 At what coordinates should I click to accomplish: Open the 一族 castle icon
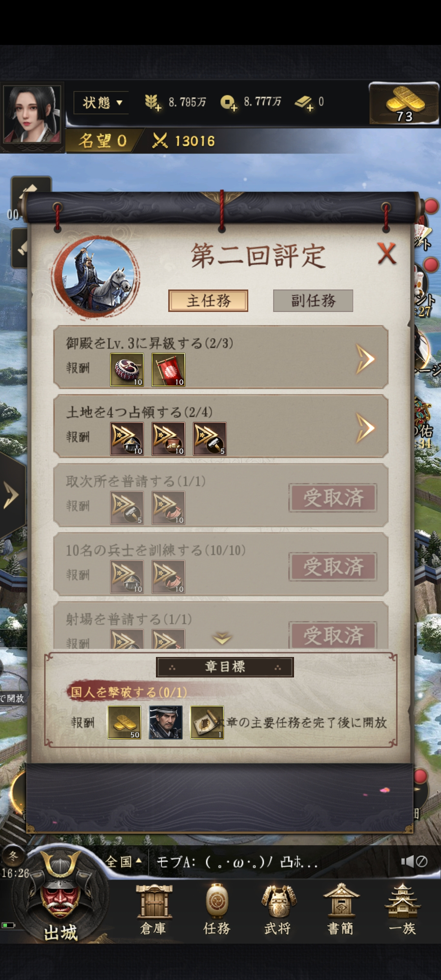point(402,909)
